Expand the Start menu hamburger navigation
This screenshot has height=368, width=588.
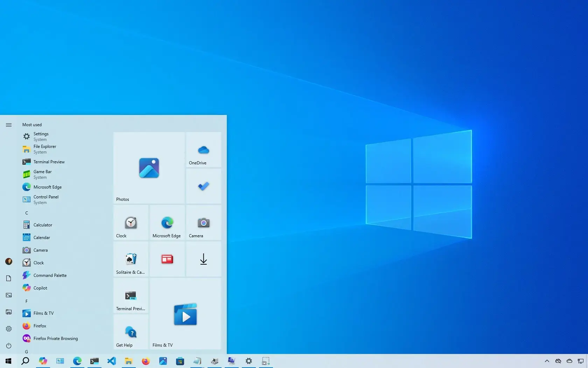(x=8, y=124)
